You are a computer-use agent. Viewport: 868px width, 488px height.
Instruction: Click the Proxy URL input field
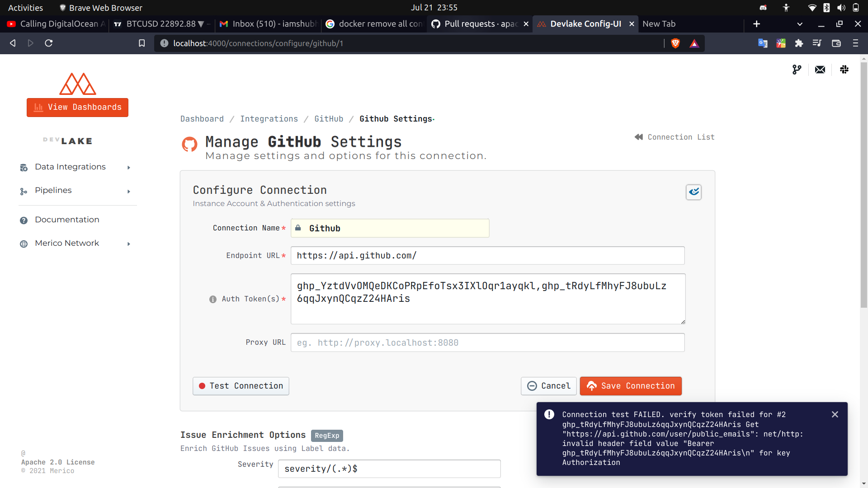[487, 343]
